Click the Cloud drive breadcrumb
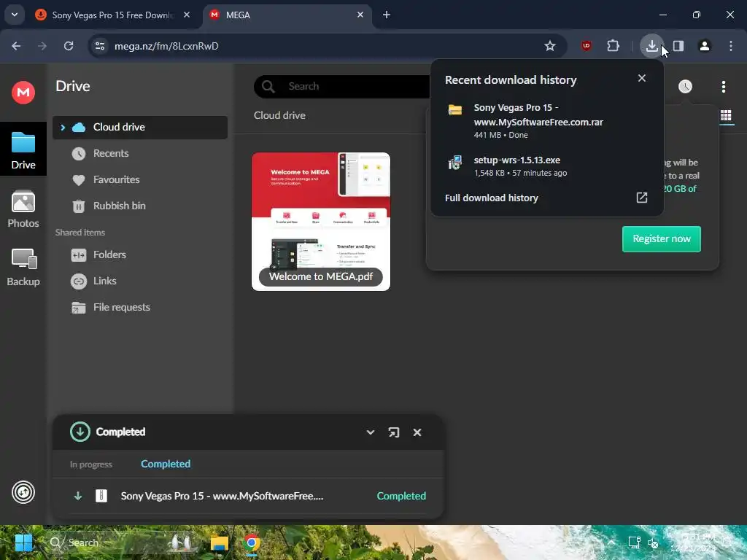The image size is (747, 560). click(x=279, y=115)
